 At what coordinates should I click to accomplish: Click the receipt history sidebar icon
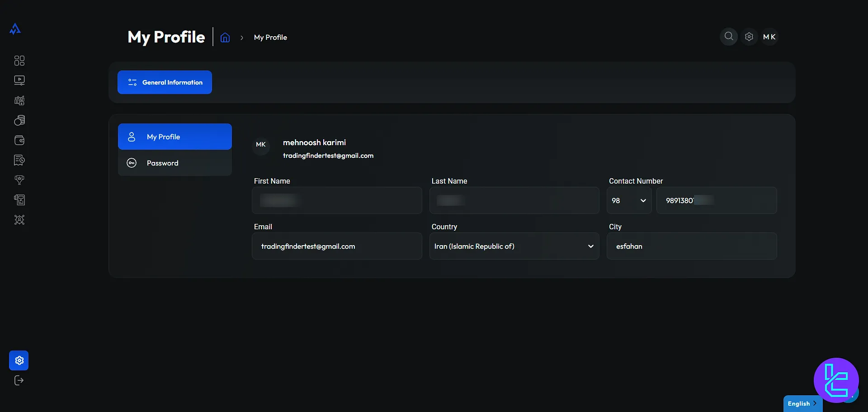point(19,160)
